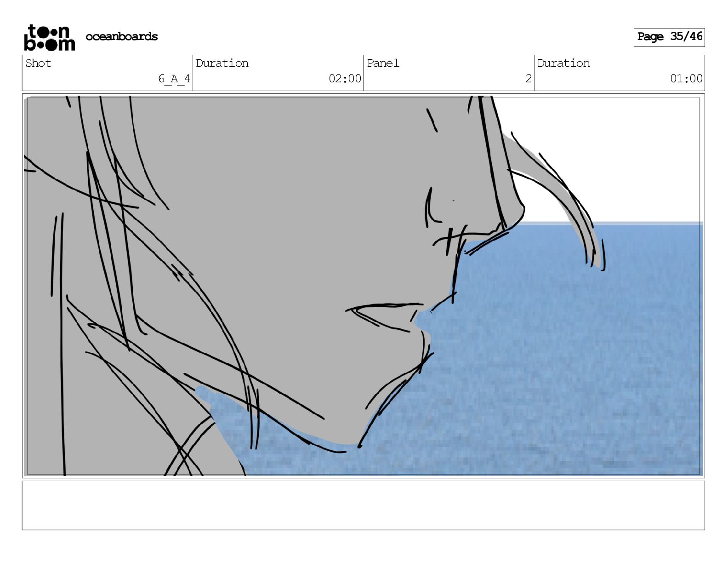Select the 'oceanboards' project title
728x563 pixels.
(121, 36)
